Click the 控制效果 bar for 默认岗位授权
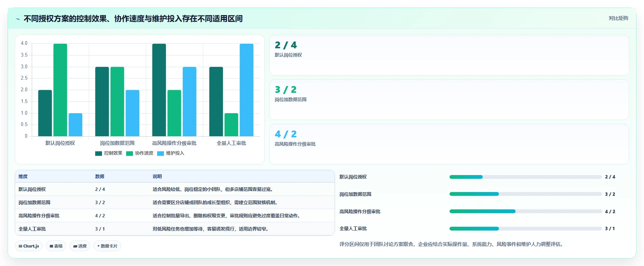 [45, 113]
